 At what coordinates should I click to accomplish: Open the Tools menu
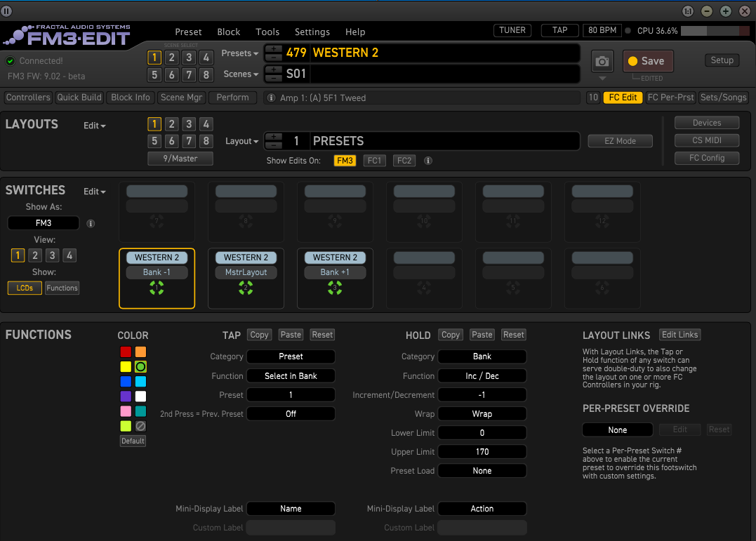(x=267, y=32)
